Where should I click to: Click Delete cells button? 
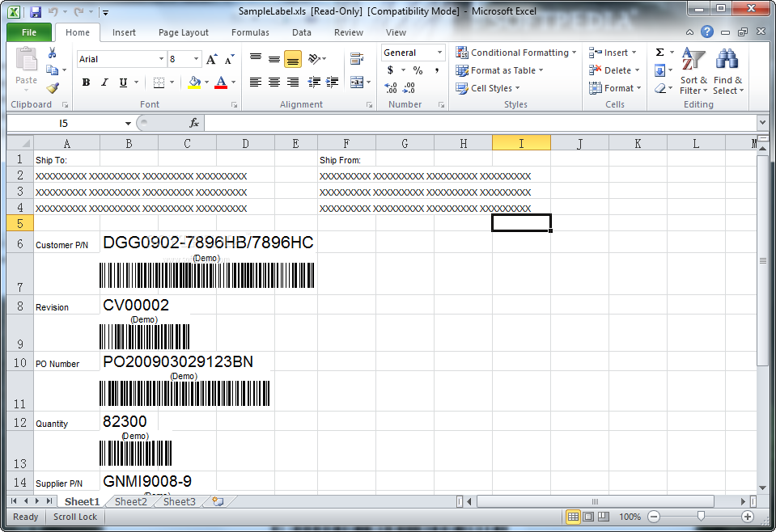pos(614,70)
